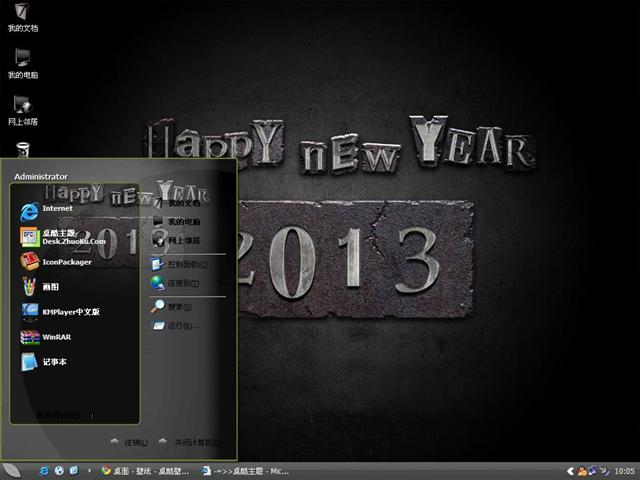The height and width of the screenshot is (480, 640).
Task: Open 我的文档 in Start menu right column
Action: [x=183, y=203]
